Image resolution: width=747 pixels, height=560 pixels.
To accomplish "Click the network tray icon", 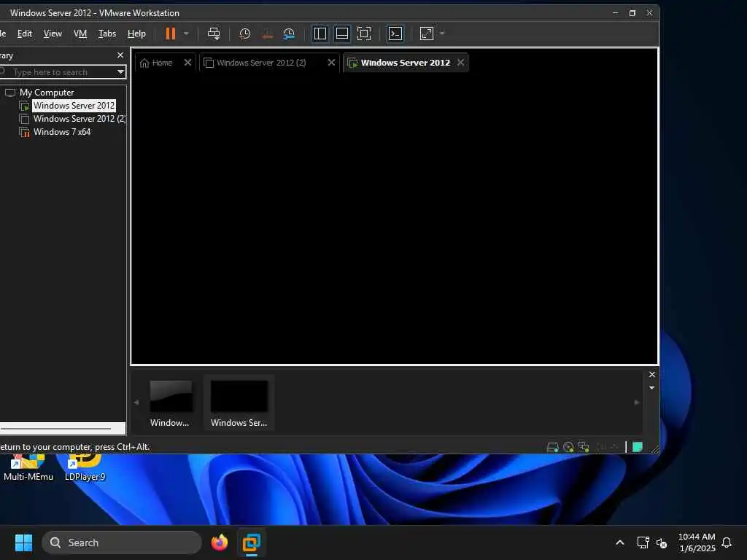I will pyautogui.click(x=643, y=542).
